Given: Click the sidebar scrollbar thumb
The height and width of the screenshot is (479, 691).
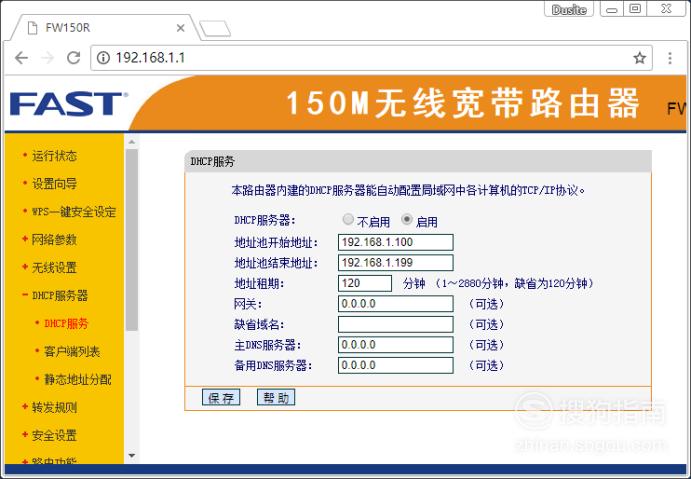Looking at the screenshot, I should click(131, 240).
